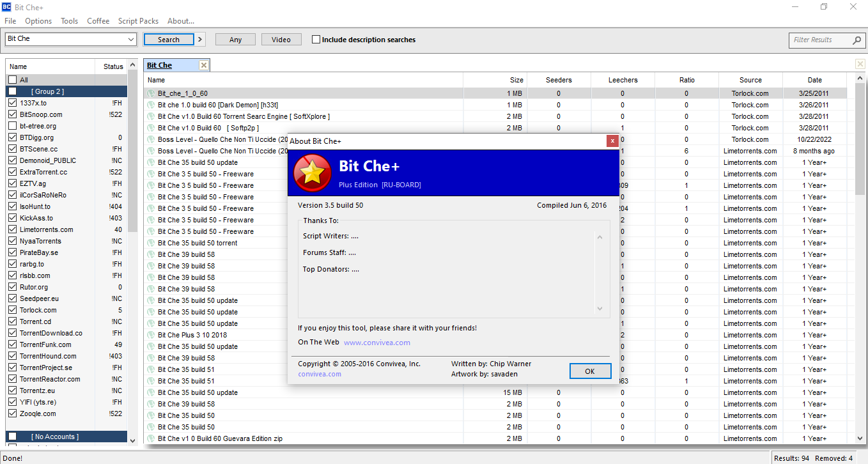Click the Video category button
Image resolution: width=868 pixels, height=464 pixels.
coord(281,40)
